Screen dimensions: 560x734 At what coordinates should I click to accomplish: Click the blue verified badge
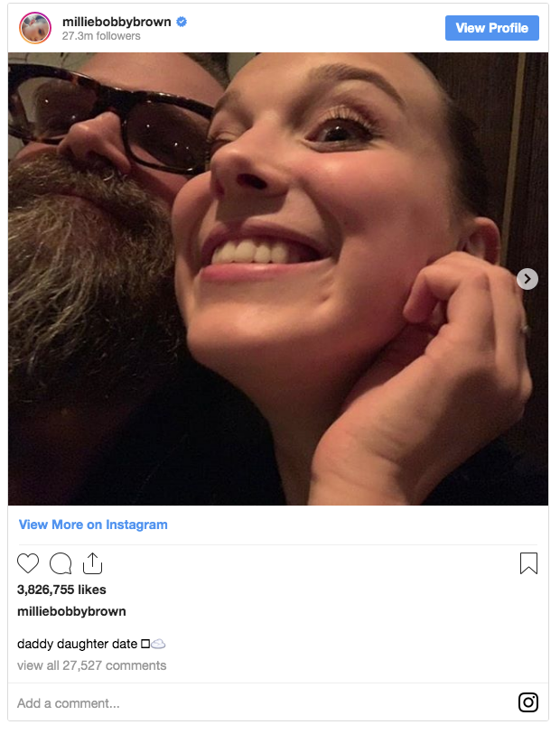[x=182, y=22]
